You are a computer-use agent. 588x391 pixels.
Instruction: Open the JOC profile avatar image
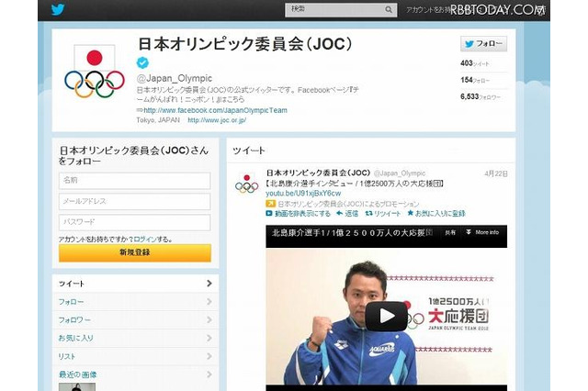95,72
